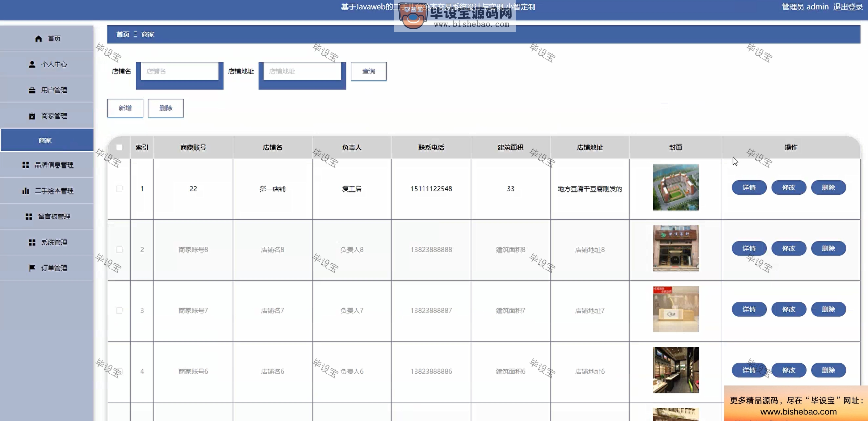The image size is (868, 421).
Task: Open 个人中心 menu item
Action: (47, 64)
